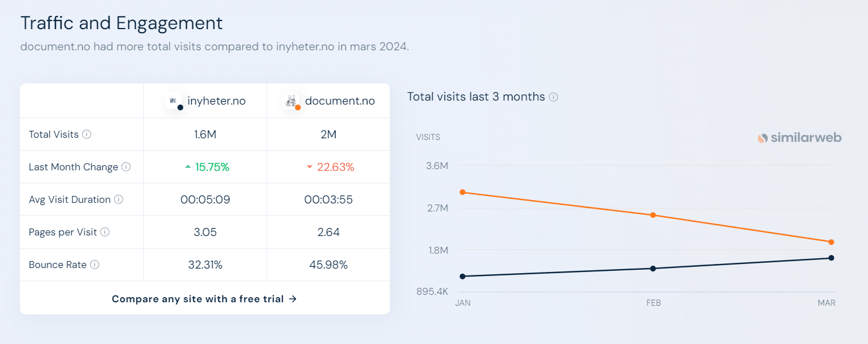Click the red 22.63% change value

336,167
